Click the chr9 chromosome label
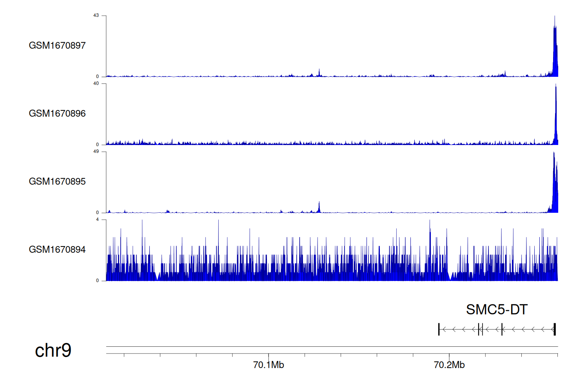The height and width of the screenshot is (384, 588). [53, 350]
